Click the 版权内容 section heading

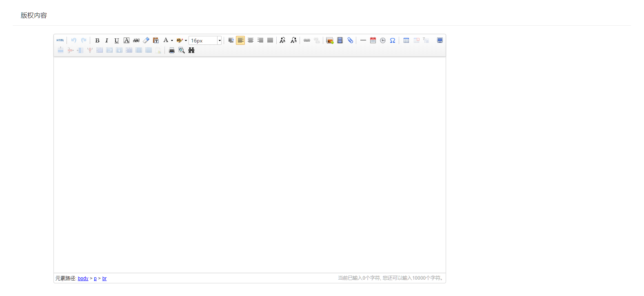pos(34,15)
